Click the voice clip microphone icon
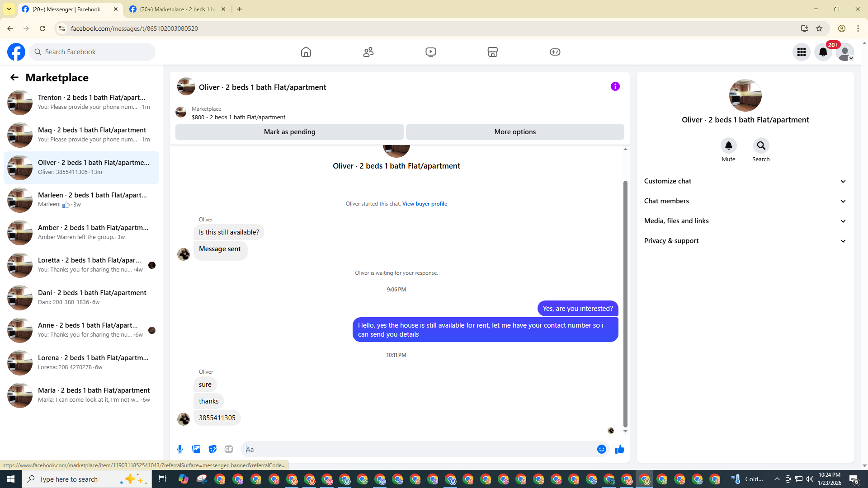The image size is (868, 488). click(x=180, y=449)
